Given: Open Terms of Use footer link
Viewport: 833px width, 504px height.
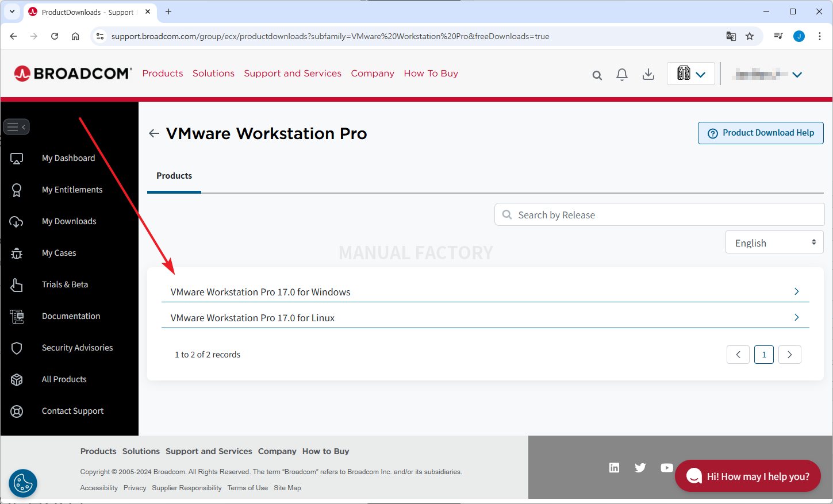Looking at the screenshot, I should click(248, 488).
